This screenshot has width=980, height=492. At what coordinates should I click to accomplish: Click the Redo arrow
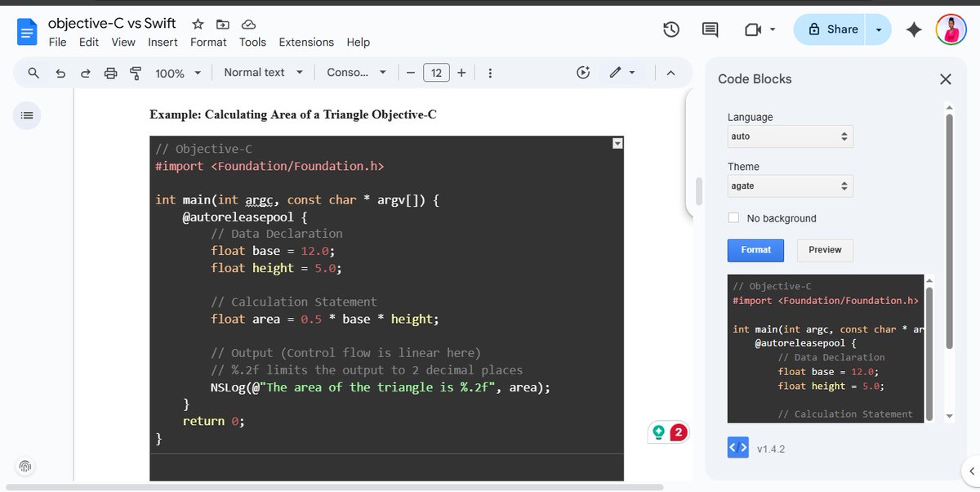(x=85, y=73)
